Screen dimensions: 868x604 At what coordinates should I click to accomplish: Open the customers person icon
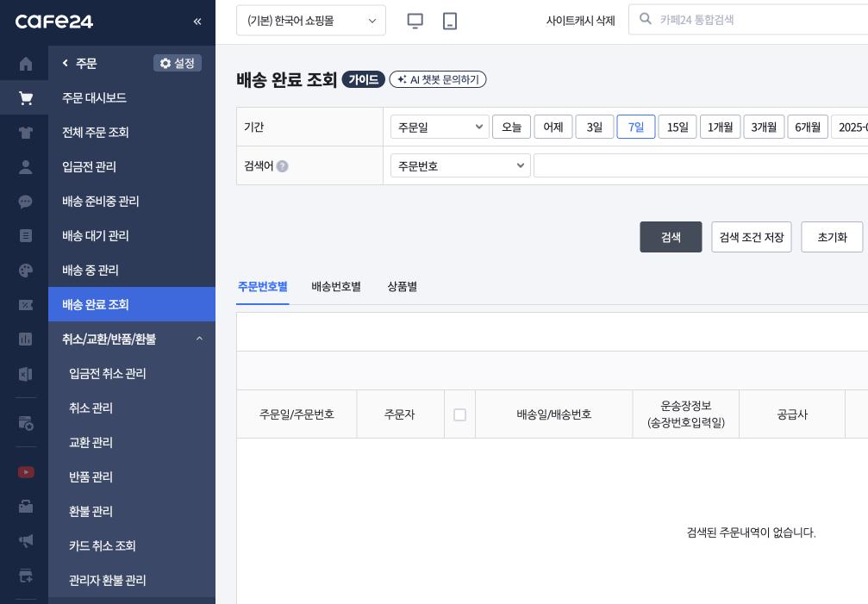click(x=25, y=167)
